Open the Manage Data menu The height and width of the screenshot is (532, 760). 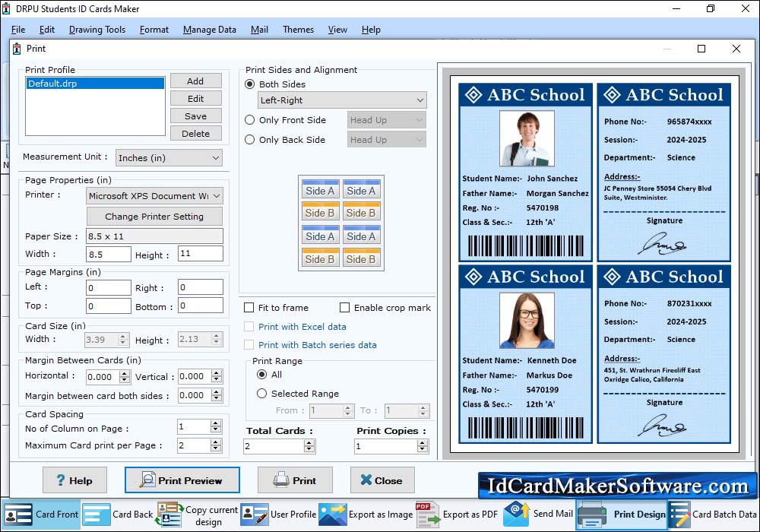(210, 30)
